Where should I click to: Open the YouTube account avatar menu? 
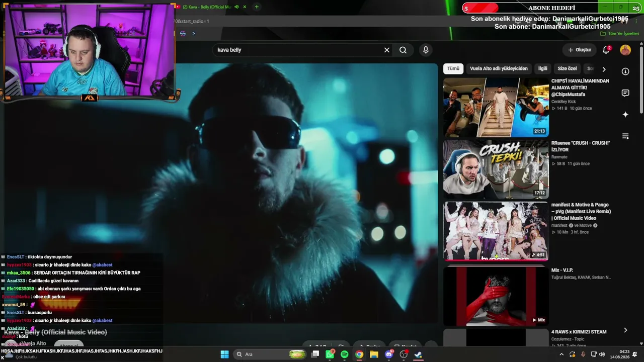(625, 50)
